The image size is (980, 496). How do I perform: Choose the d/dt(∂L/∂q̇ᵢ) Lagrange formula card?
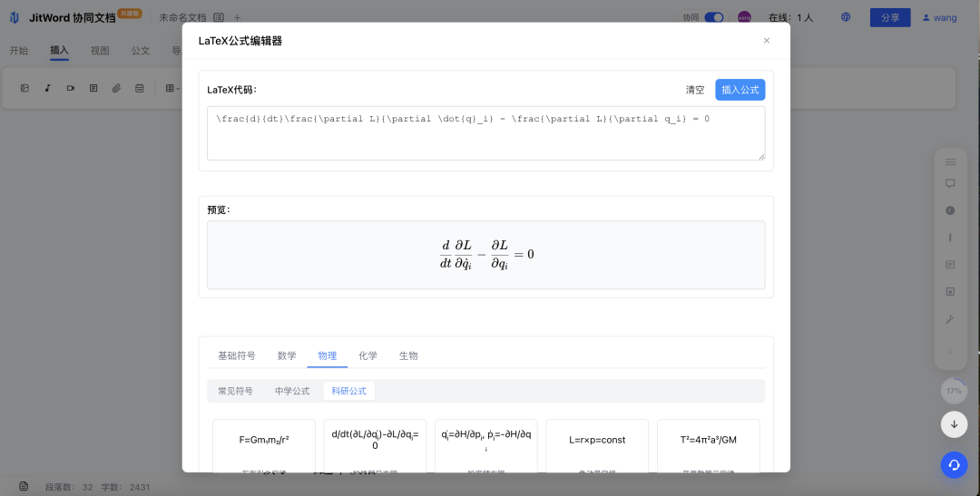pos(375,445)
